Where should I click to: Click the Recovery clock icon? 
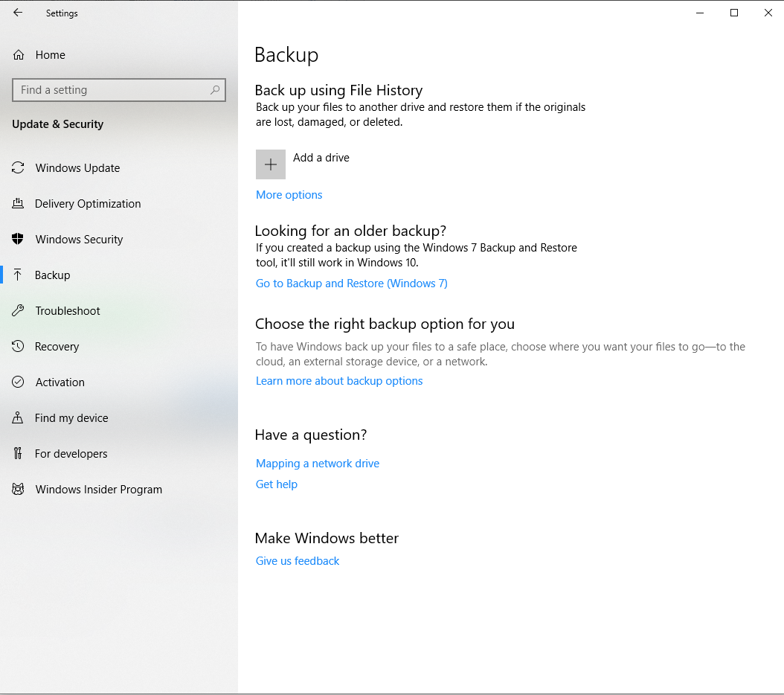coord(18,347)
